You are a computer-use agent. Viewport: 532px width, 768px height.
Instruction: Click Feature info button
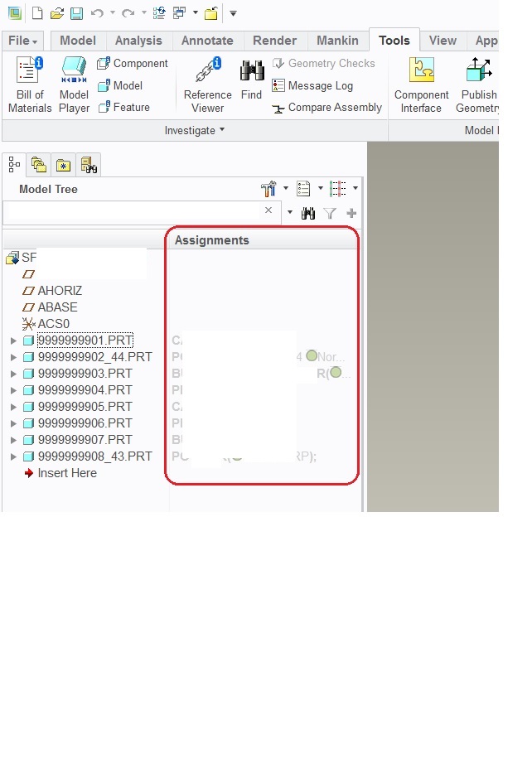123,107
